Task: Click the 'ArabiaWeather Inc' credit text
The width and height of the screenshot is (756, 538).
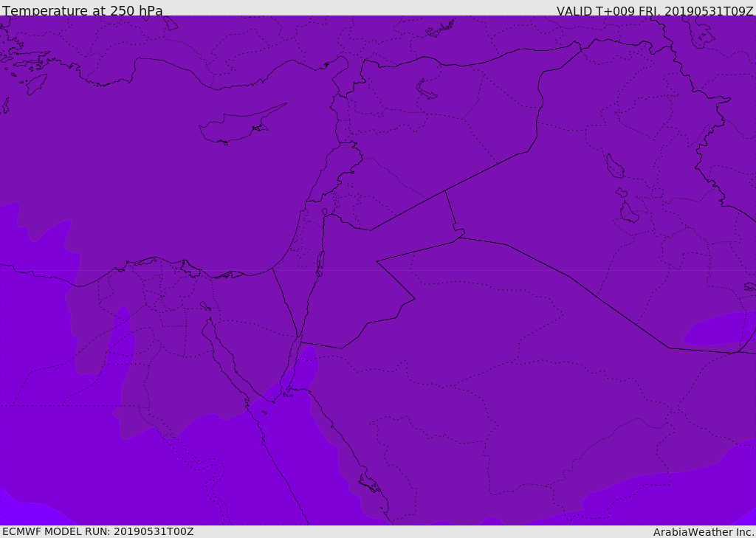Action: click(x=703, y=532)
